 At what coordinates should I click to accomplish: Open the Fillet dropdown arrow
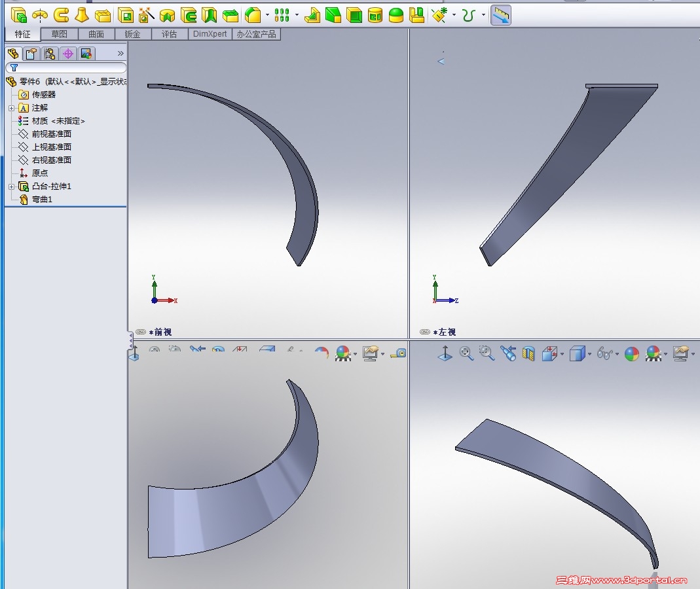pyautogui.click(x=267, y=14)
